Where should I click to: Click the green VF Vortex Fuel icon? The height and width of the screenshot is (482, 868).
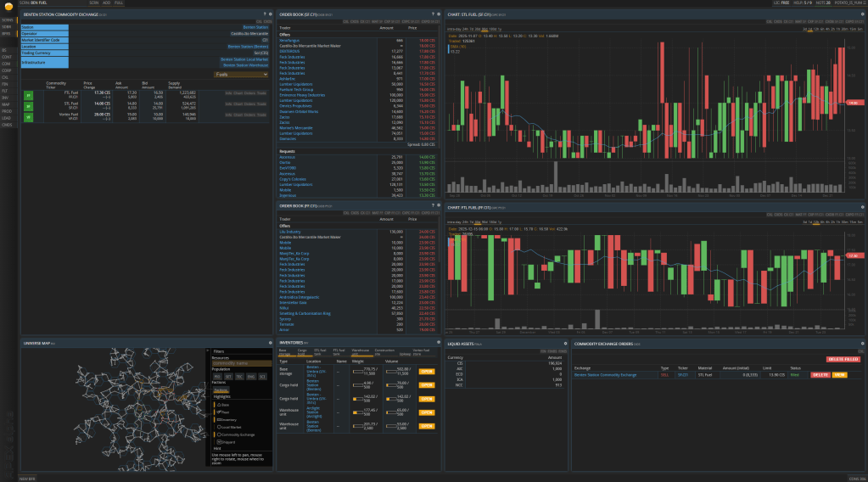(28, 117)
